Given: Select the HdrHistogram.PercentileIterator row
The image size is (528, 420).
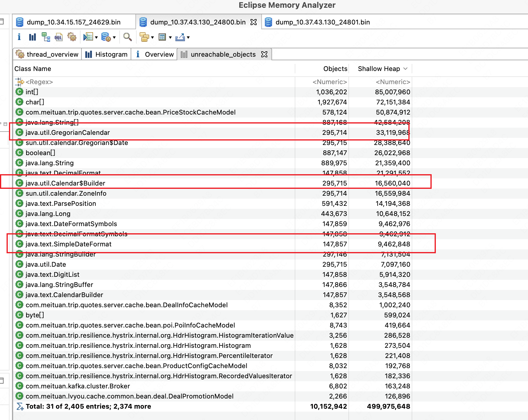Looking at the screenshot, I should pyautogui.click(x=213, y=356).
